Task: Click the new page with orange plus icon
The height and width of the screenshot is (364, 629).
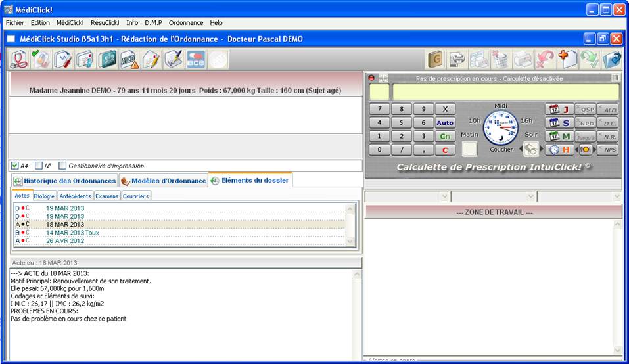Action: (567, 60)
